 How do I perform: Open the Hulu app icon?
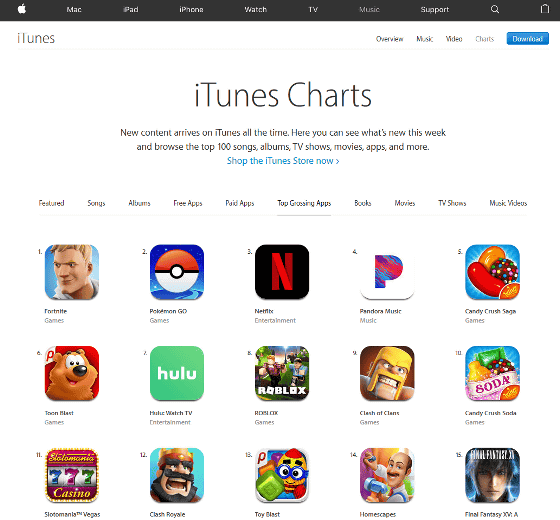point(177,373)
